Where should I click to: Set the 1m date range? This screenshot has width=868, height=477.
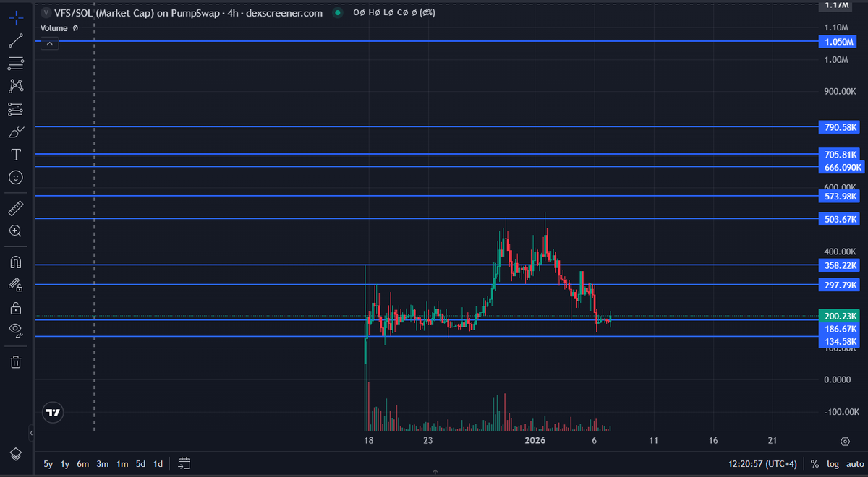point(122,463)
